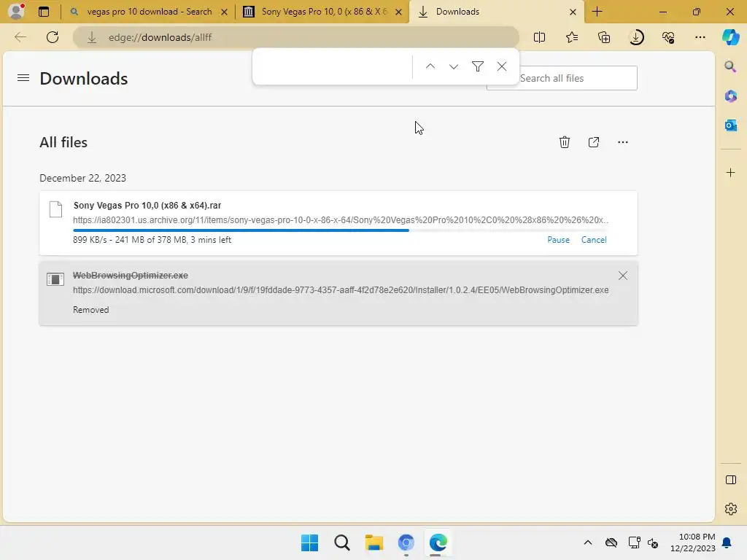This screenshot has height=560, width=747.
Task: Click the Sony Vegas Pro rar file name
Action: click(147, 205)
